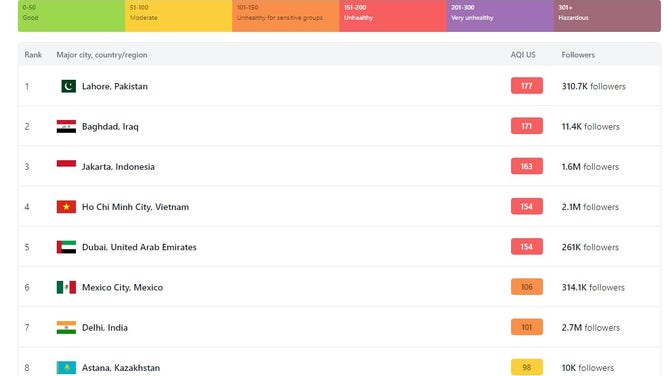
Task: Click the Mexico flag icon
Action: pyautogui.click(x=66, y=287)
